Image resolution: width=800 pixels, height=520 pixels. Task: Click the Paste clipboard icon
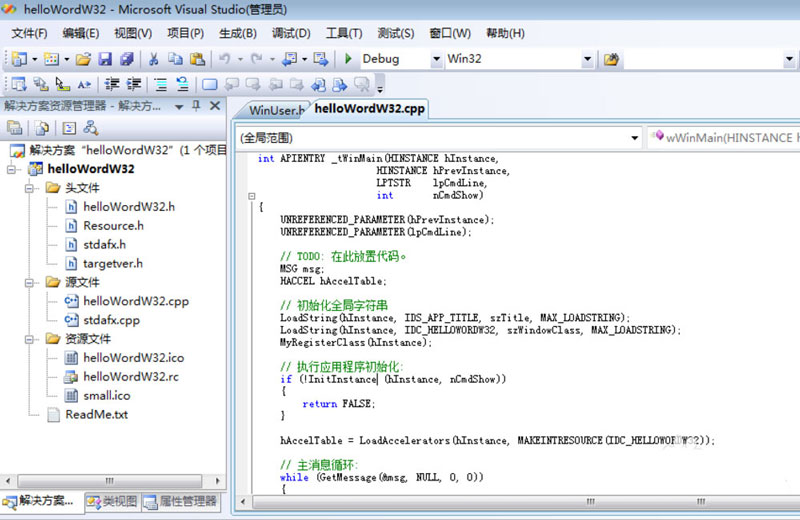coord(197,59)
